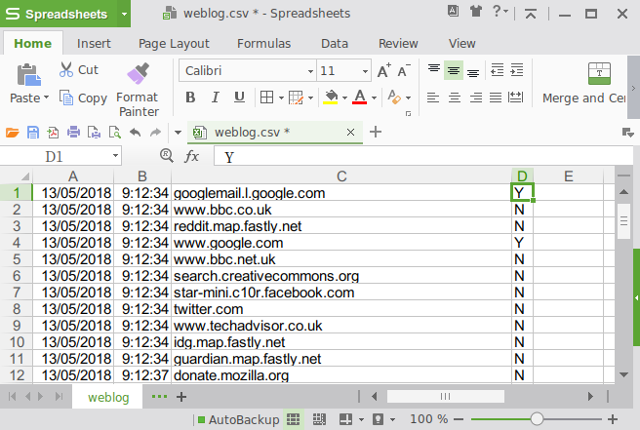Apply underline formatting
Image resolution: width=640 pixels, height=430 pixels.
[x=239, y=97]
